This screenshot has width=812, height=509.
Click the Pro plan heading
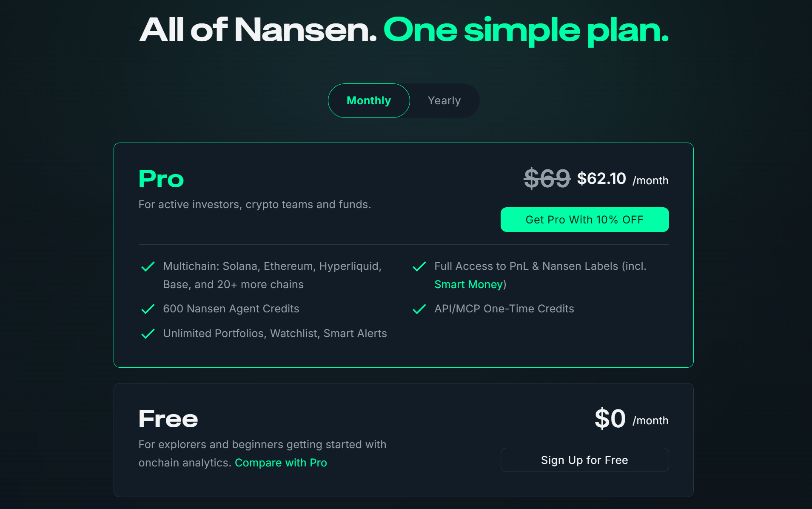[x=161, y=179]
